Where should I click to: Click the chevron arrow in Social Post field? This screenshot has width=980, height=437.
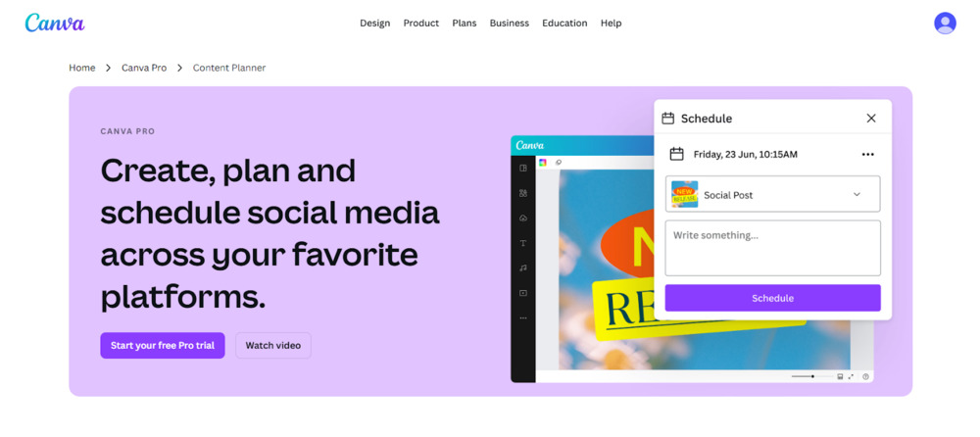857,194
